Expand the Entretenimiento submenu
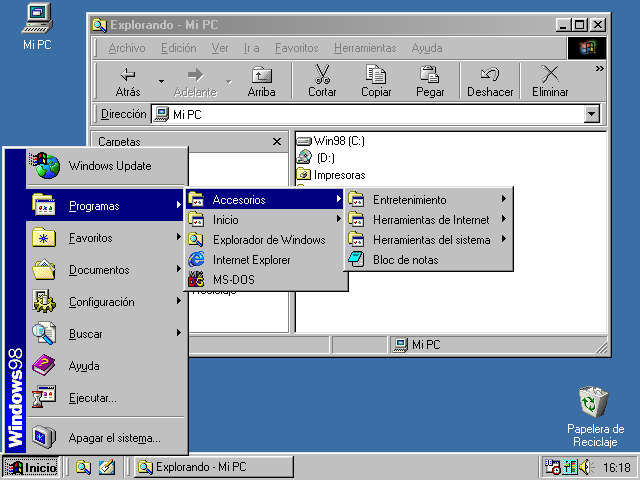 point(429,200)
